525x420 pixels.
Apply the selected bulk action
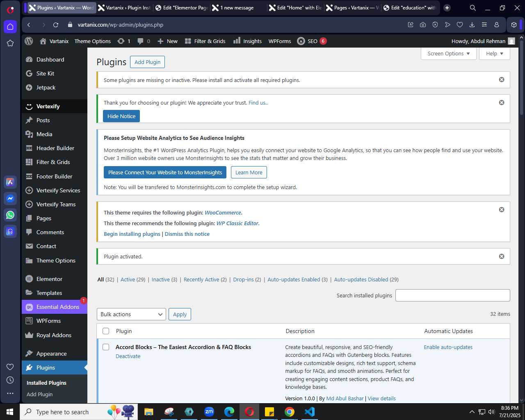tap(180, 314)
